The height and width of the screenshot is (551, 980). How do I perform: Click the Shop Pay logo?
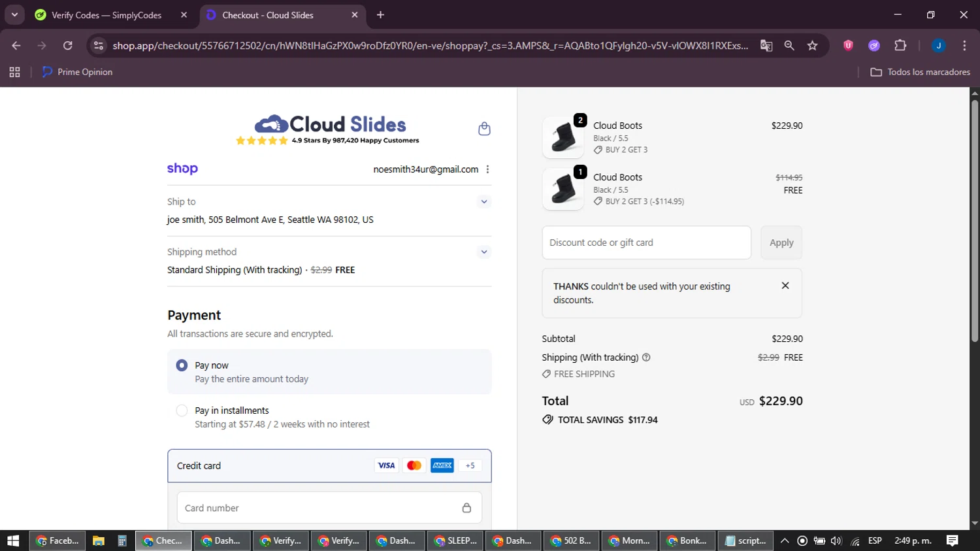(x=182, y=169)
